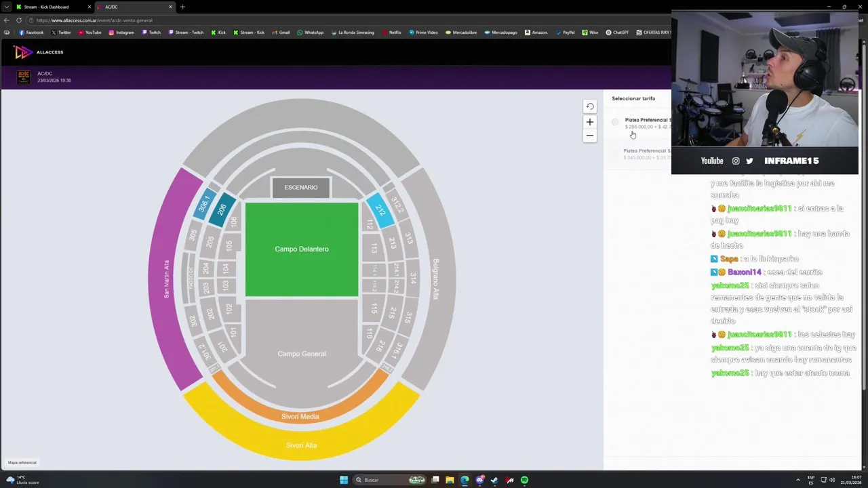Screen dimensions: 868x488
Task: Open Steam from the taskbar
Action: click(494, 480)
